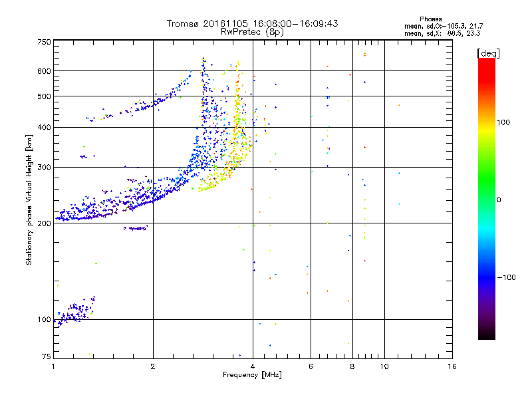Select the "mean, sd,X: 88.5, 23.3" line
Viewport: 532px width, 399px height.
click(442, 33)
